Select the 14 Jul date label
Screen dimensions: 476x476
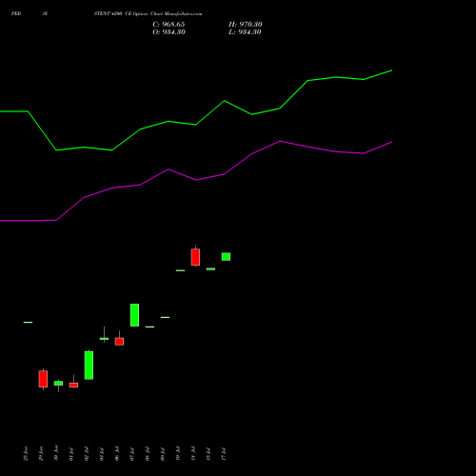point(193,453)
